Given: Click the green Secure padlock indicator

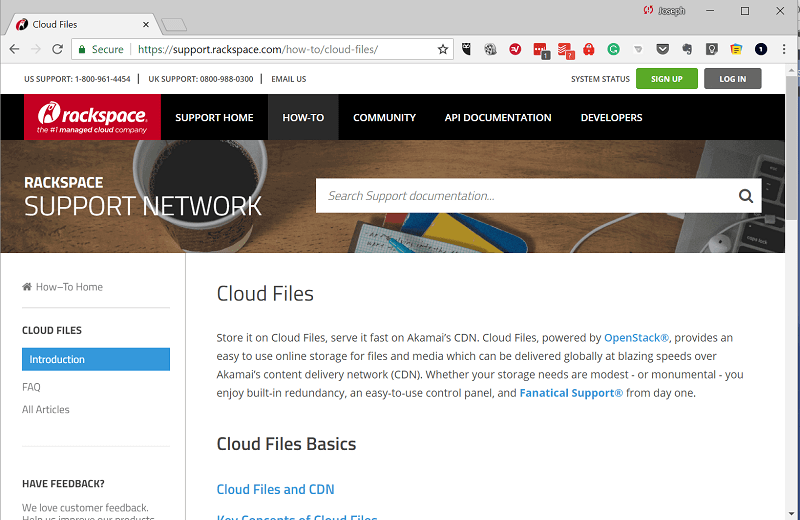Looking at the screenshot, I should pyautogui.click(x=101, y=49).
